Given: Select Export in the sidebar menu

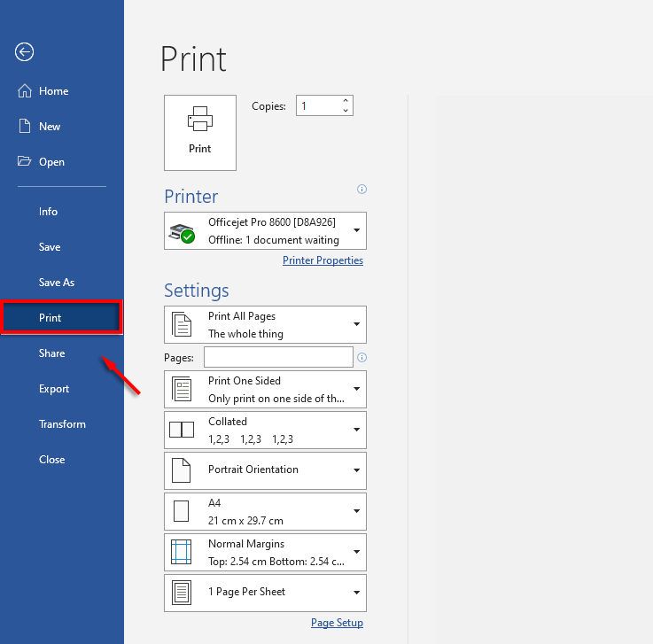Looking at the screenshot, I should point(54,389).
